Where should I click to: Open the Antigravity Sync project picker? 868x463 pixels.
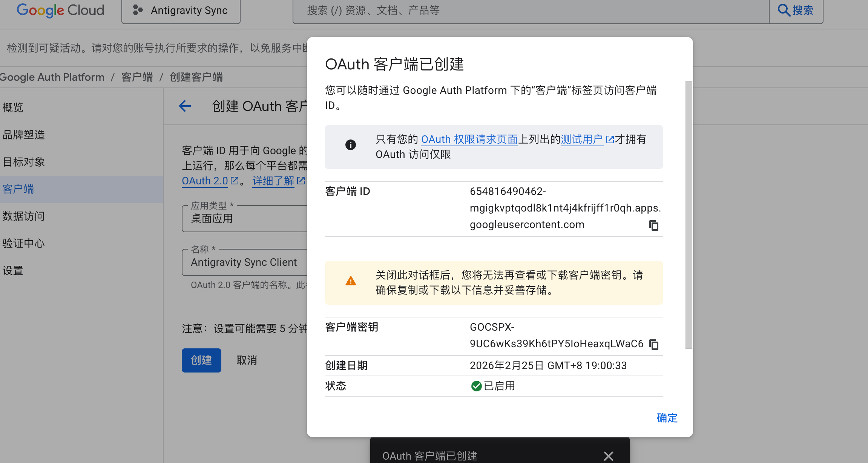point(181,11)
